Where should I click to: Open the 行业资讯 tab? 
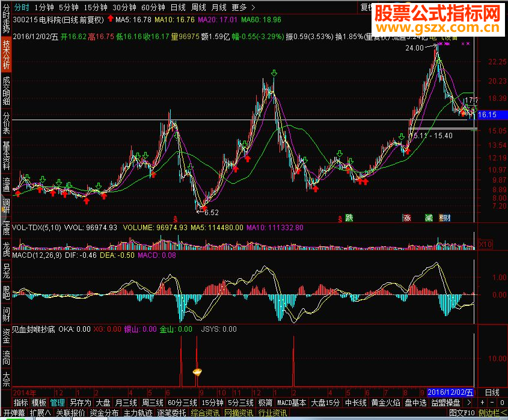[x=273, y=413]
